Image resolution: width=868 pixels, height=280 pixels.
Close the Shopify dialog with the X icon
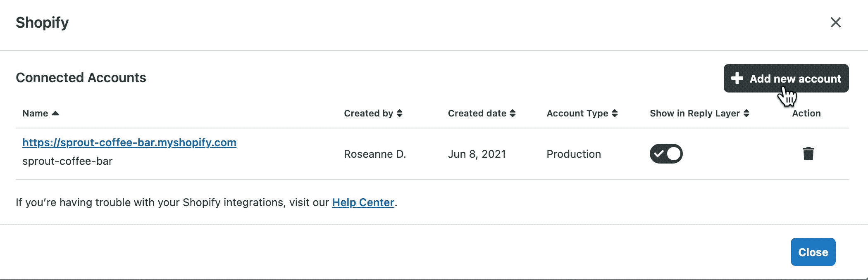coord(835,22)
